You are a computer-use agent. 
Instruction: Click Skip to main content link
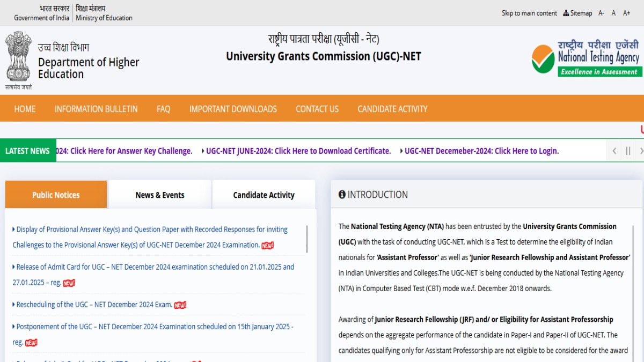click(x=529, y=13)
